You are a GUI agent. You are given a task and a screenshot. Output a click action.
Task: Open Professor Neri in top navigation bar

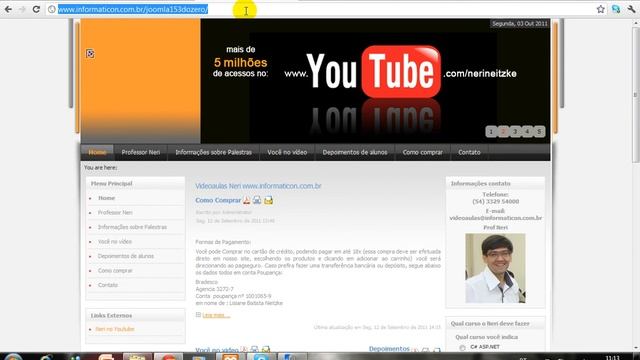coord(141,152)
